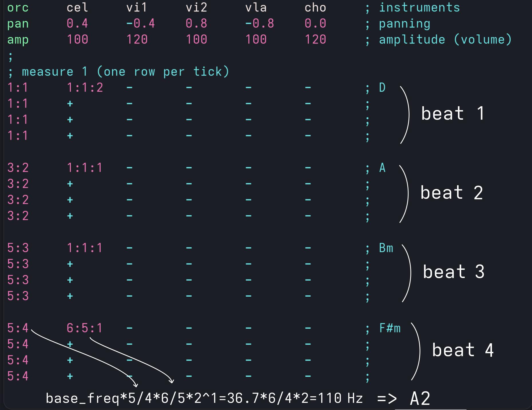Select the 'beat 3' annotation label
The image size is (532, 410).
click(x=454, y=272)
